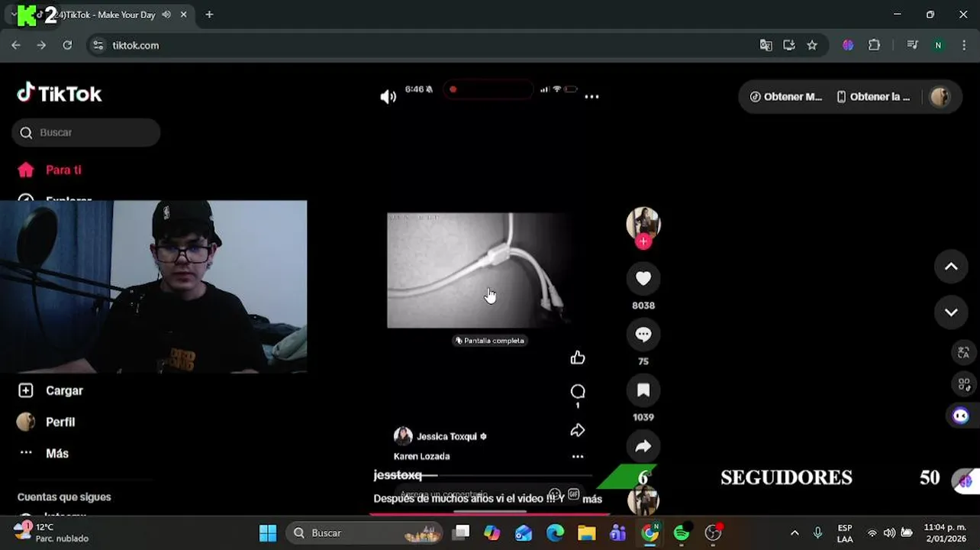This screenshot has width=980, height=550.
Task: Open comments via speech bubble showing 75
Action: click(643, 335)
